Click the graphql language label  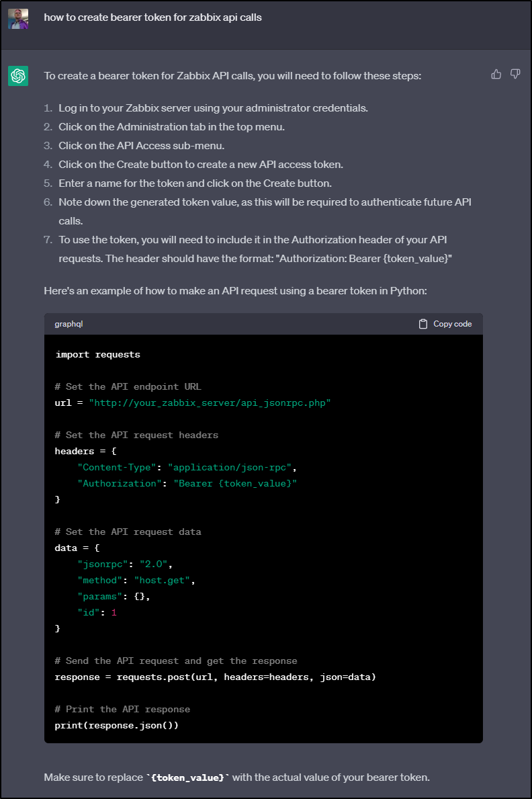tap(69, 324)
